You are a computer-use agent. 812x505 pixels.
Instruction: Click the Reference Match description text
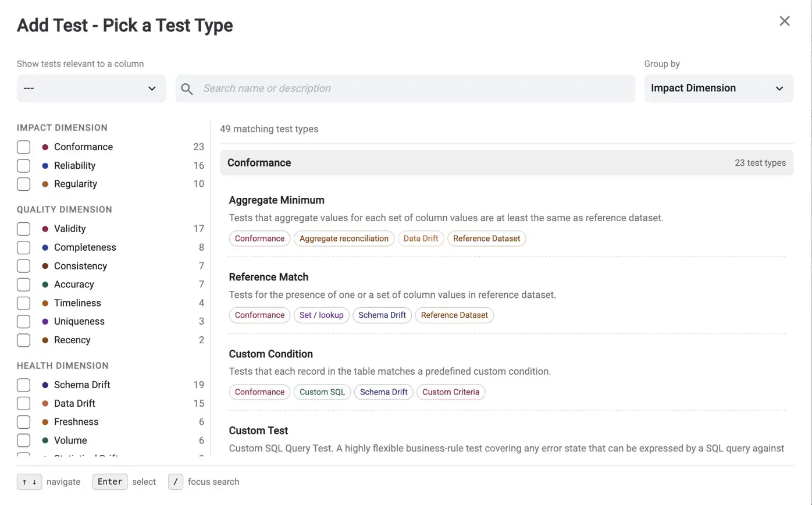[393, 295]
